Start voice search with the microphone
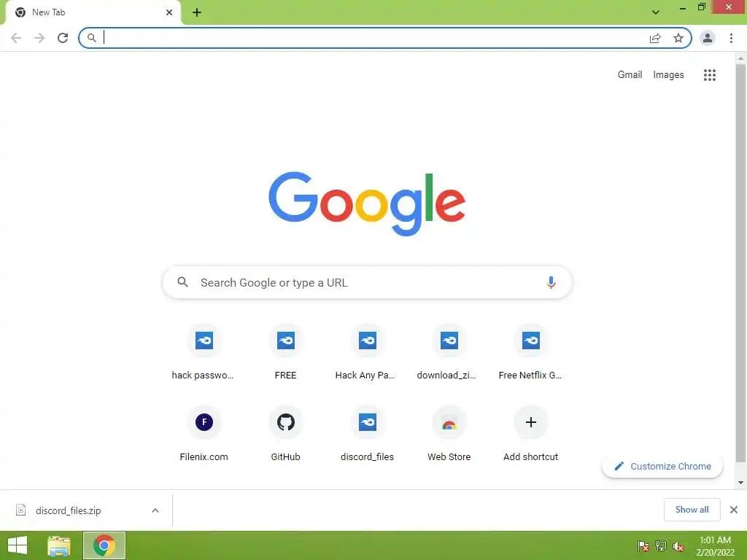747x560 pixels. pyautogui.click(x=551, y=282)
